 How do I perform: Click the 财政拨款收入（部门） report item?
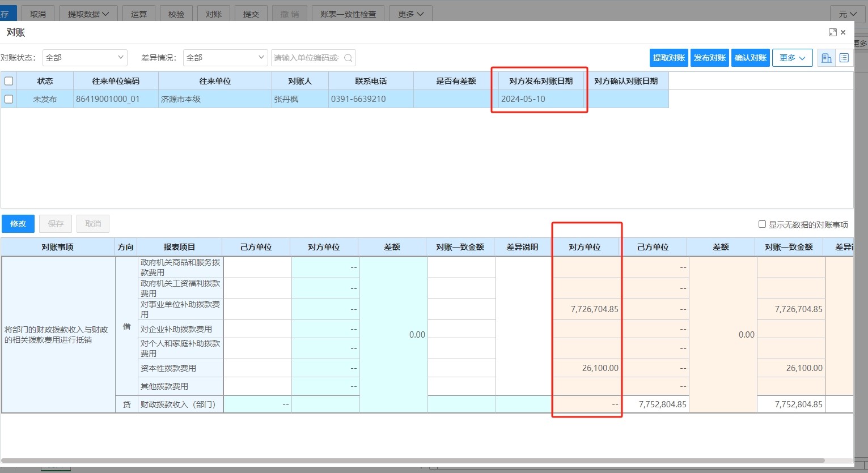(180, 404)
